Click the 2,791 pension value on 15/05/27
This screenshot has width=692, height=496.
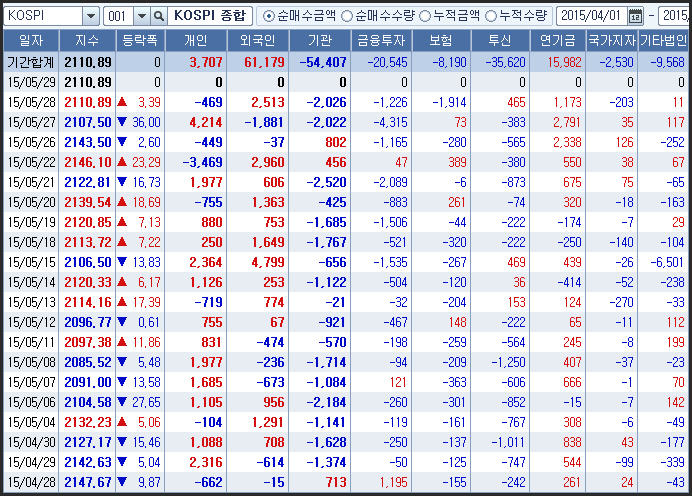pyautogui.click(x=567, y=122)
